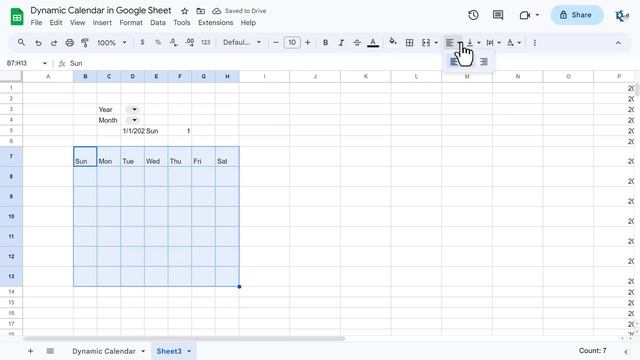Merge the selected cells
Image resolution: width=640 pixels, height=360 pixels.
[x=426, y=42]
